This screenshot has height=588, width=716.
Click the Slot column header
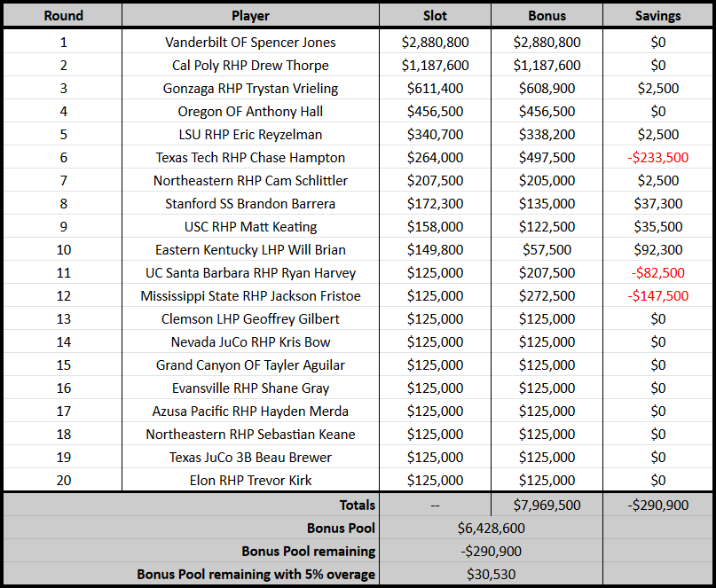pos(435,16)
